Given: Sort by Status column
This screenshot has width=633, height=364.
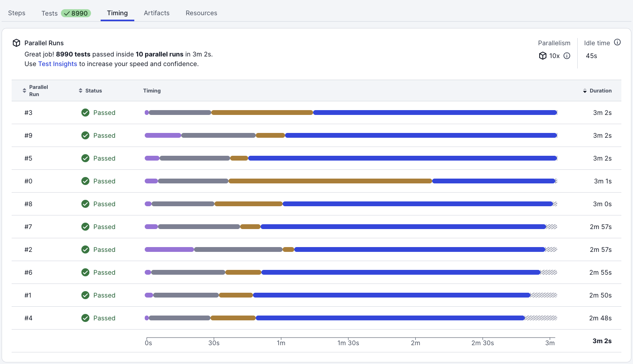Looking at the screenshot, I should pyautogui.click(x=90, y=90).
